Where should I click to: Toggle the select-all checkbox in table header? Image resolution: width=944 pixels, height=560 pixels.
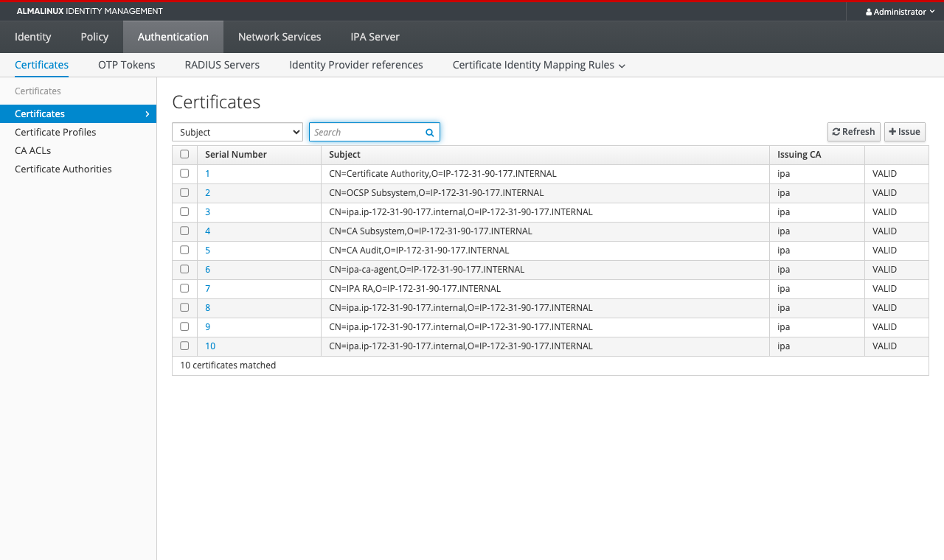click(184, 154)
